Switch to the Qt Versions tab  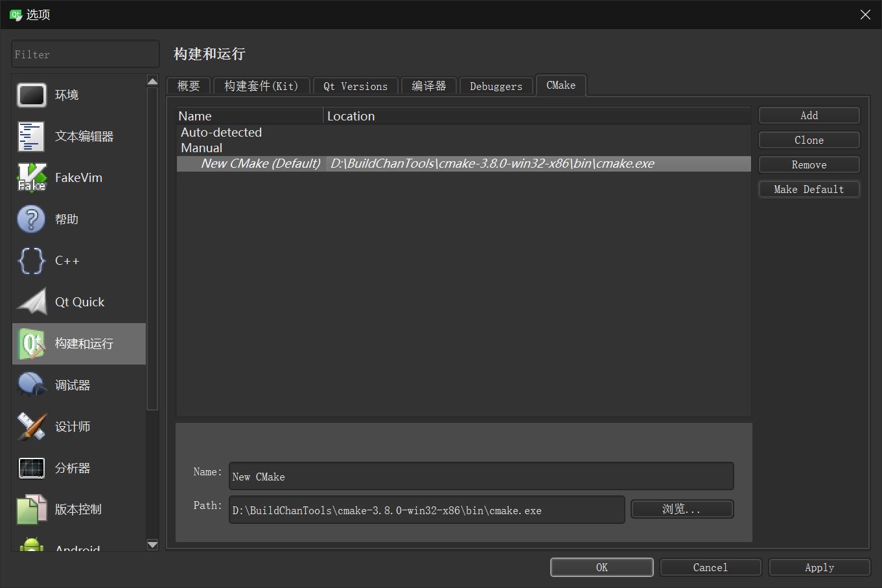click(x=355, y=86)
